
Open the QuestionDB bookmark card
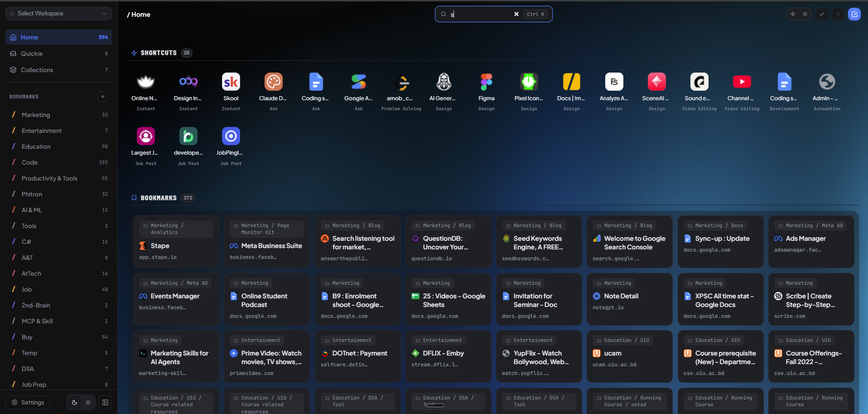[448, 242]
